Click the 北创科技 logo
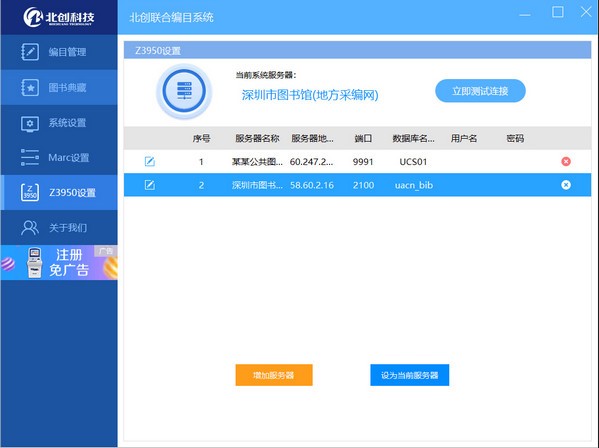Viewport: 599px width, 448px height. 58,17
